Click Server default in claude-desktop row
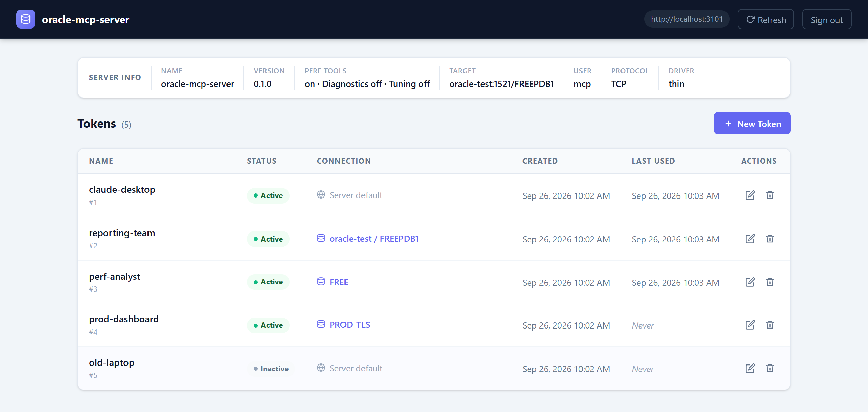Image resolution: width=868 pixels, height=412 pixels. pyautogui.click(x=356, y=195)
